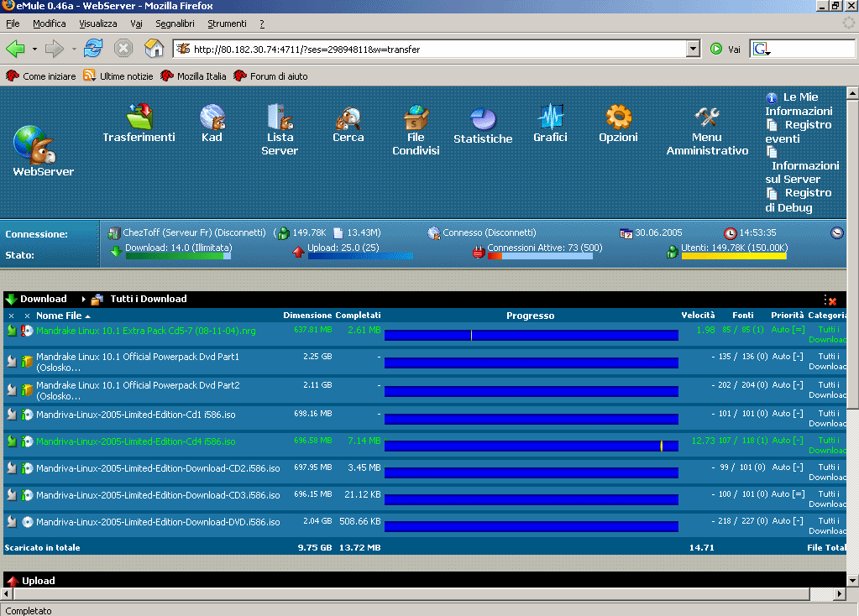Click the Firefox stop loading icon
This screenshot has height=616, width=859.
[x=123, y=48]
